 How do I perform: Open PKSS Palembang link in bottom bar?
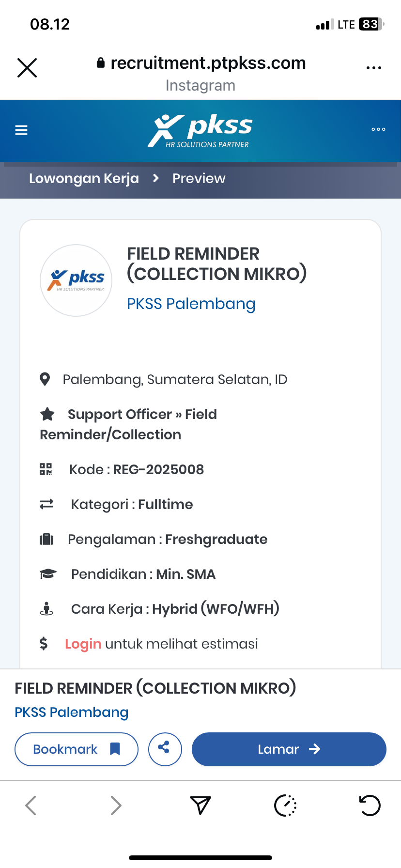71,712
